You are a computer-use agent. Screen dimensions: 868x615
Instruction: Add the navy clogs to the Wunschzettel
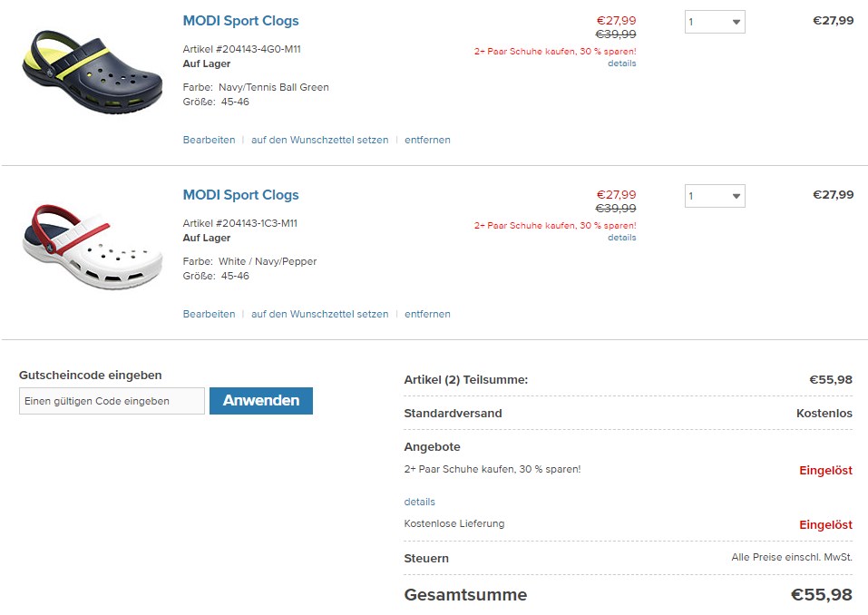[x=319, y=140]
